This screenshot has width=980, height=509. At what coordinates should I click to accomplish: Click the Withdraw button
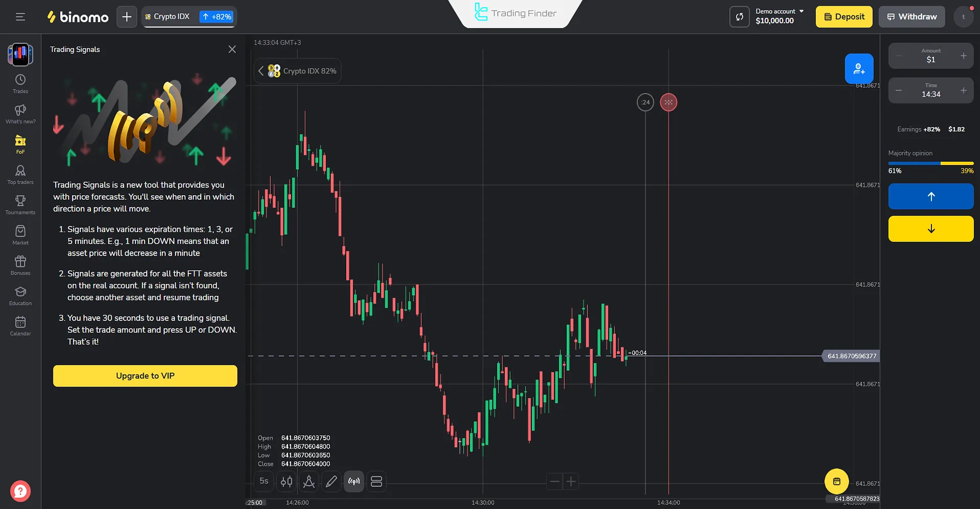coord(912,17)
